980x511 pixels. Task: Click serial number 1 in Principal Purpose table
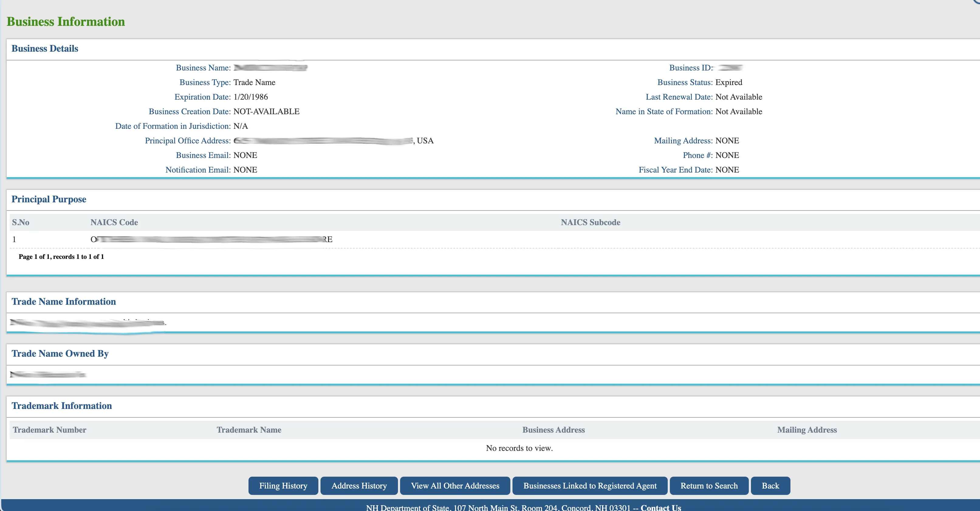(x=14, y=239)
